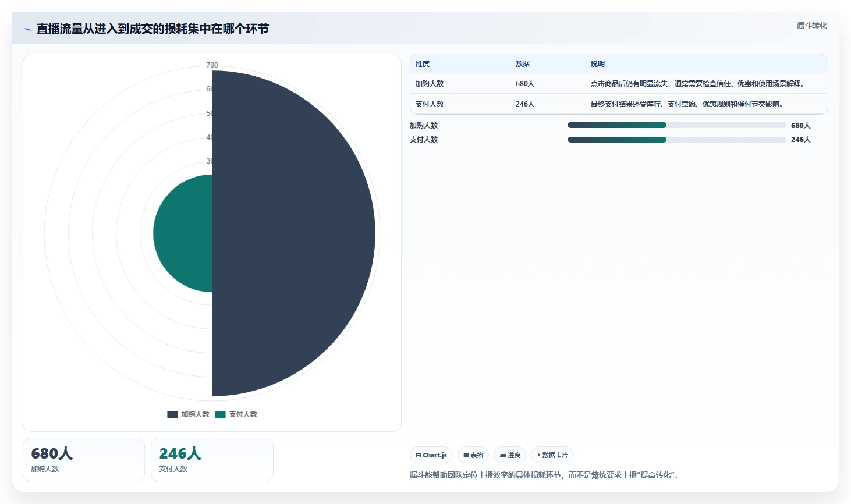Click the blue icon beside the page title
Viewport: 851px width, 504px height.
[27, 29]
